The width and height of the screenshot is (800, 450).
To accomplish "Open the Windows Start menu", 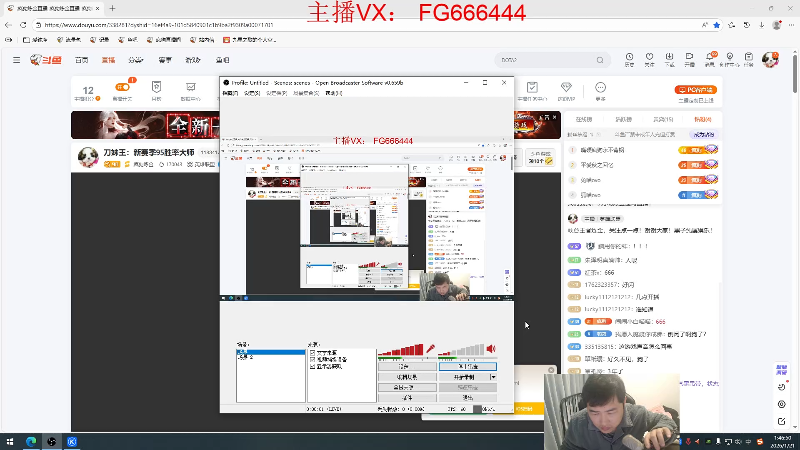I will [x=10, y=441].
